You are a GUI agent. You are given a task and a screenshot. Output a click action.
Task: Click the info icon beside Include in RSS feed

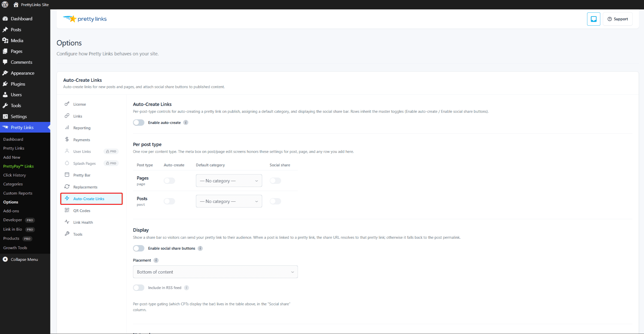(187, 288)
